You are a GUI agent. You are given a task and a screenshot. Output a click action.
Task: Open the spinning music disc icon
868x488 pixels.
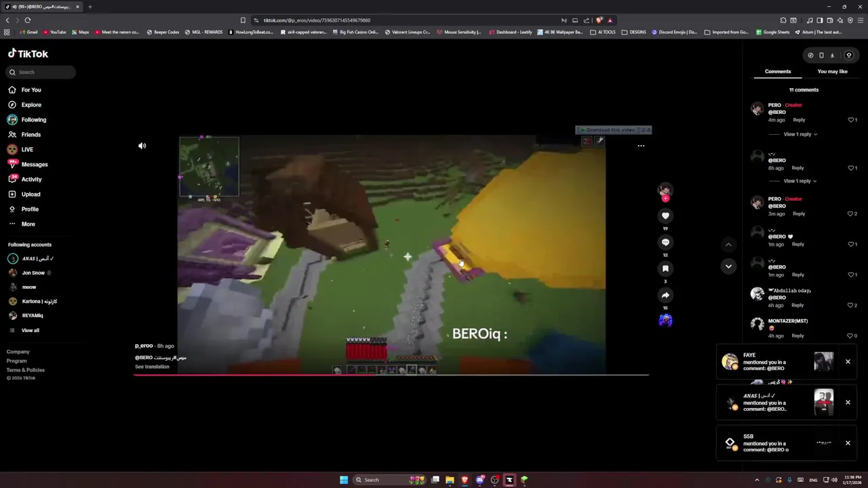[665, 321]
